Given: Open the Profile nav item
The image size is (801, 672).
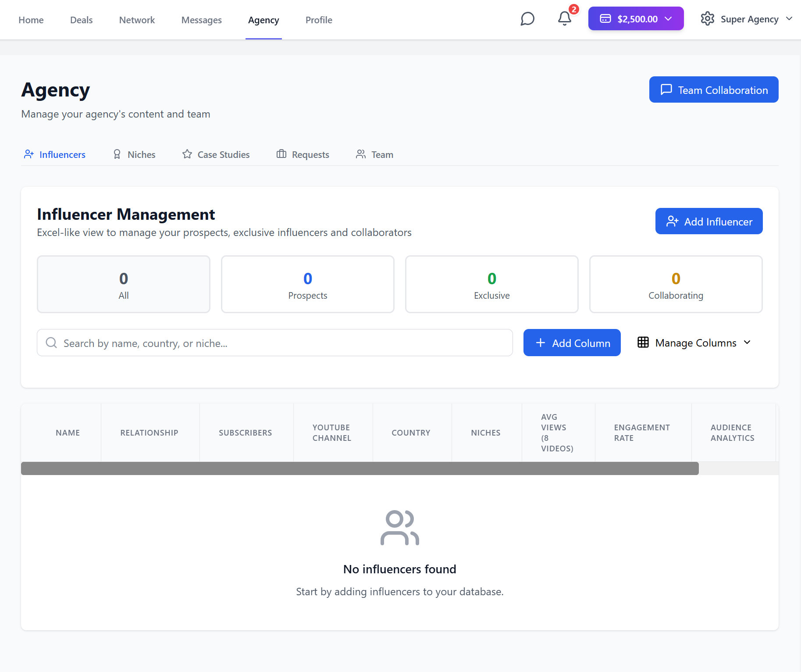Looking at the screenshot, I should (x=319, y=20).
